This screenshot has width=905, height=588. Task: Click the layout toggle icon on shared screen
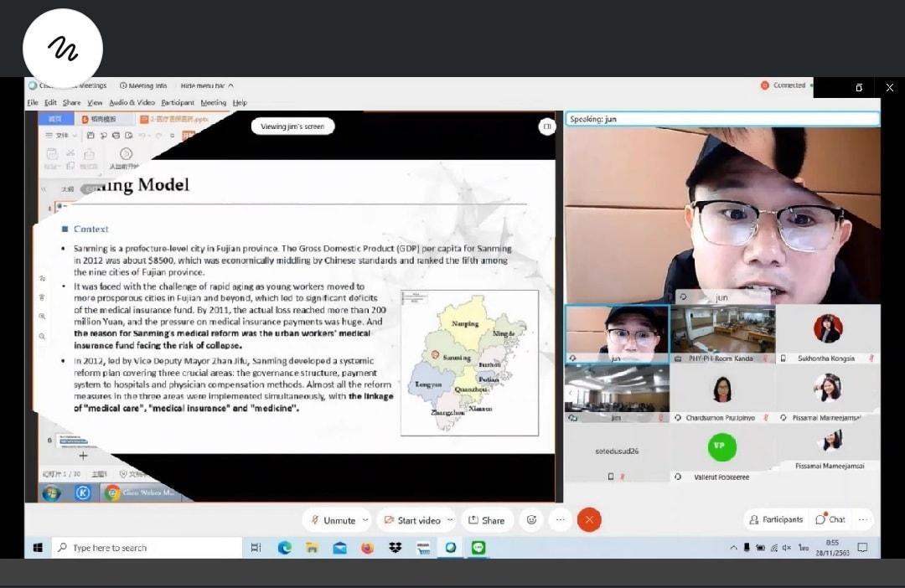[546, 126]
